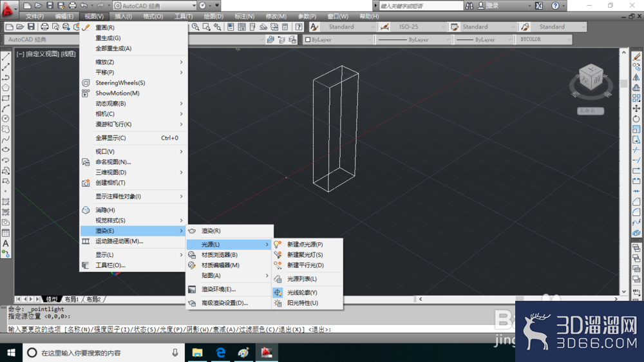
Task: Click the search binoculars icon
Action: (469, 6)
